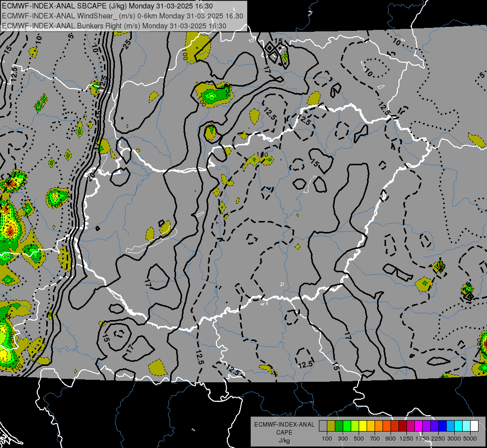
Task: Click legend tick value 900
Action: click(x=390, y=439)
